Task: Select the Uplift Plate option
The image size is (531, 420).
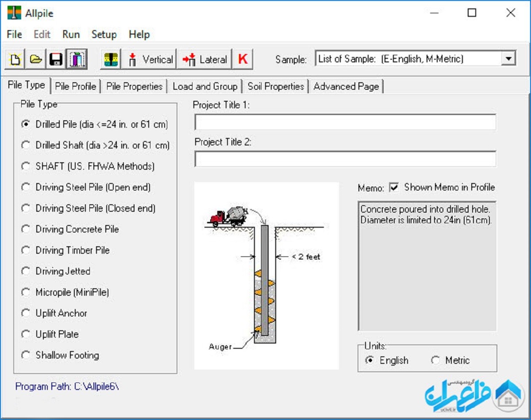Action: coord(50,334)
